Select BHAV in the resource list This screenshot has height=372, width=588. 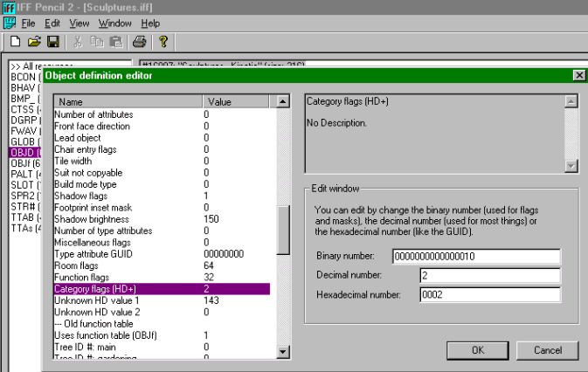pos(21,88)
